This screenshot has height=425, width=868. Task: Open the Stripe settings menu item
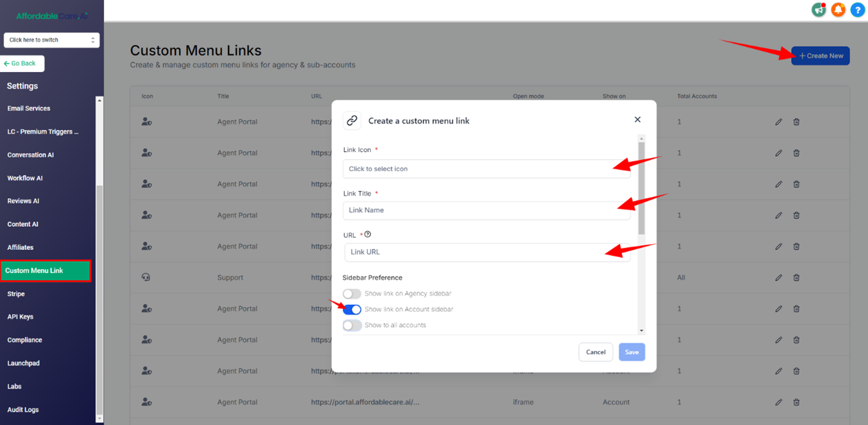16,294
